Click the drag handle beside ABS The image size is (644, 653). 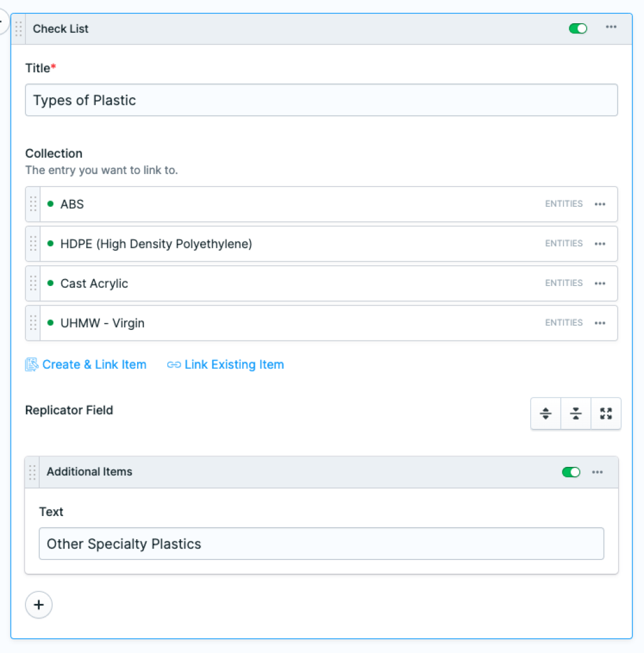[x=33, y=204]
